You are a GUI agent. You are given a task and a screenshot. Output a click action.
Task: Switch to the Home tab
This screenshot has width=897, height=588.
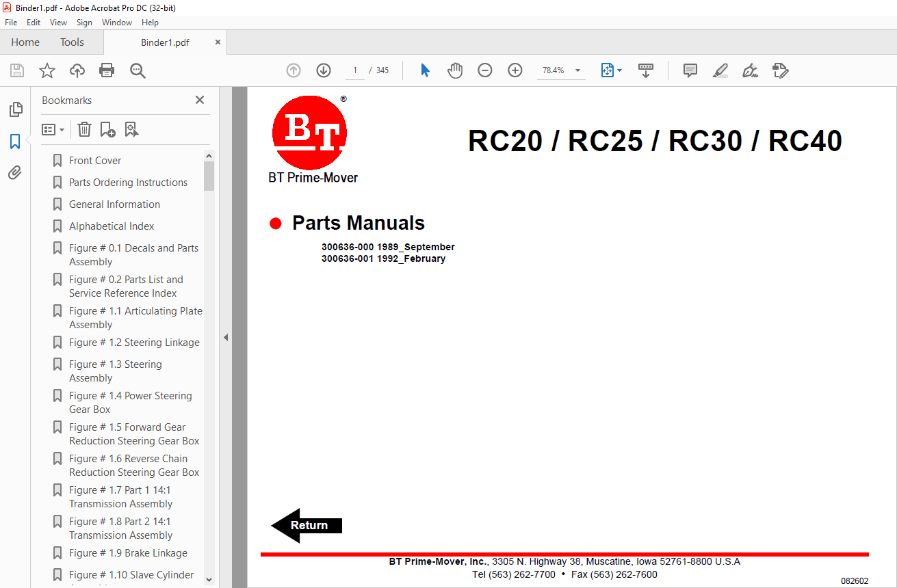click(x=25, y=42)
